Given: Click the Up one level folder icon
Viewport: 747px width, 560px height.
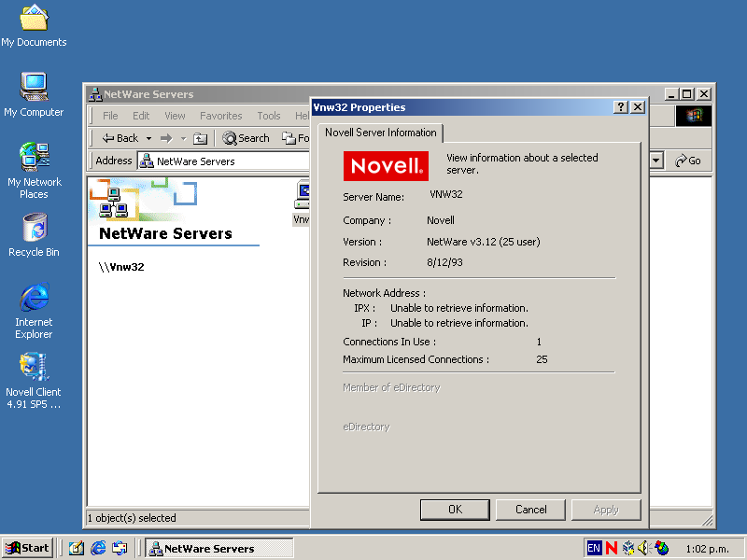Looking at the screenshot, I should 200,138.
